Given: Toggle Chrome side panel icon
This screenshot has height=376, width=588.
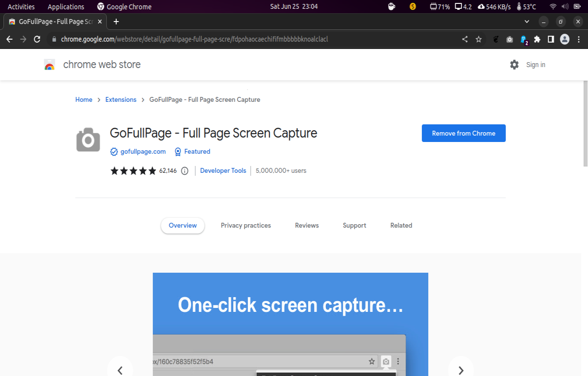Looking at the screenshot, I should [x=551, y=39].
